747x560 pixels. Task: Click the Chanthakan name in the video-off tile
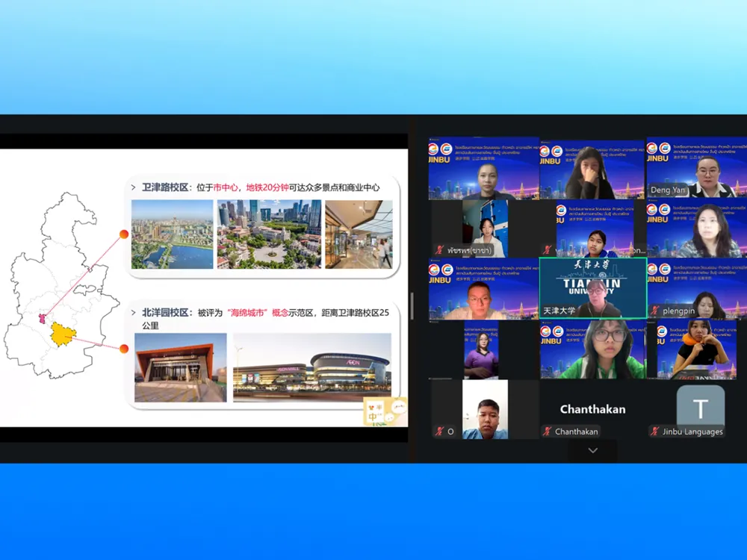(592, 408)
